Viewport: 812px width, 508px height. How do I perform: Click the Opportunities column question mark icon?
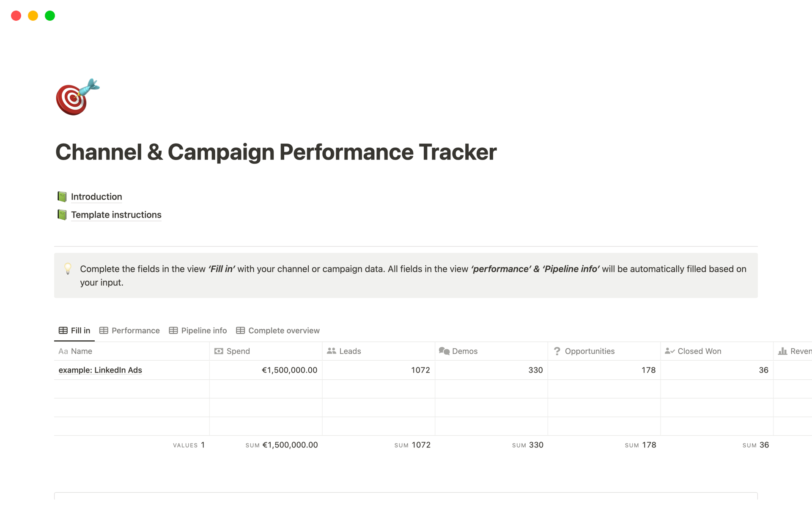[557, 351]
